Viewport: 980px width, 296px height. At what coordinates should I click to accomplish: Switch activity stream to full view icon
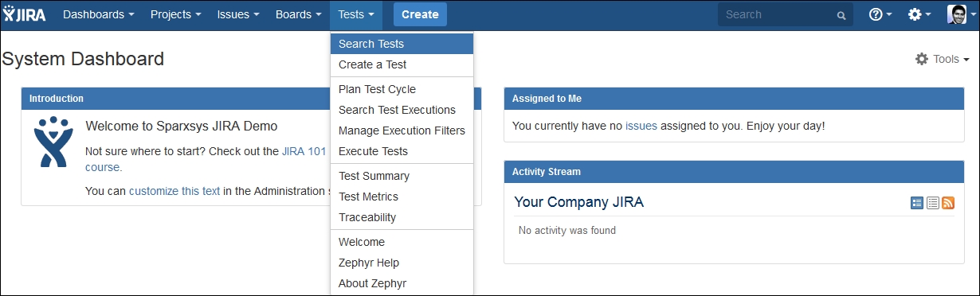(x=917, y=203)
